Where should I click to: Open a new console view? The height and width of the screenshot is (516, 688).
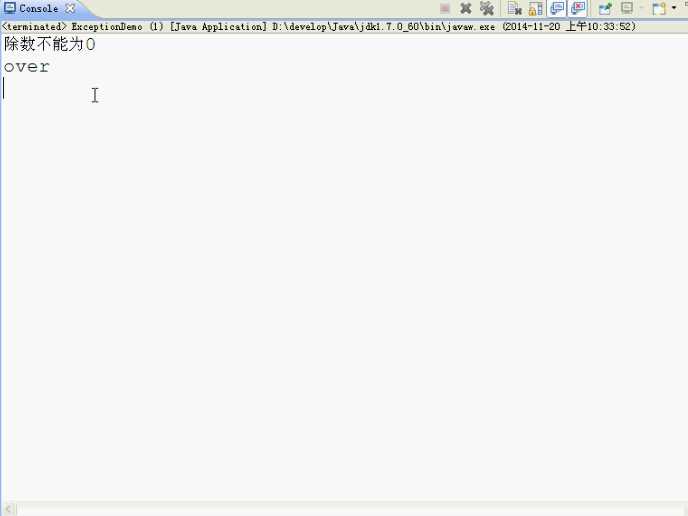pyautogui.click(x=659, y=8)
